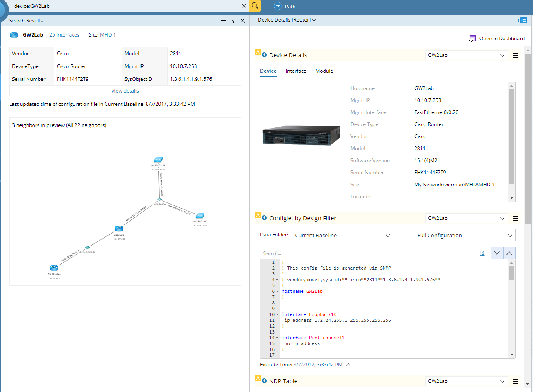Switch to the Interface tab
This screenshot has width=533, height=392.
coord(296,71)
